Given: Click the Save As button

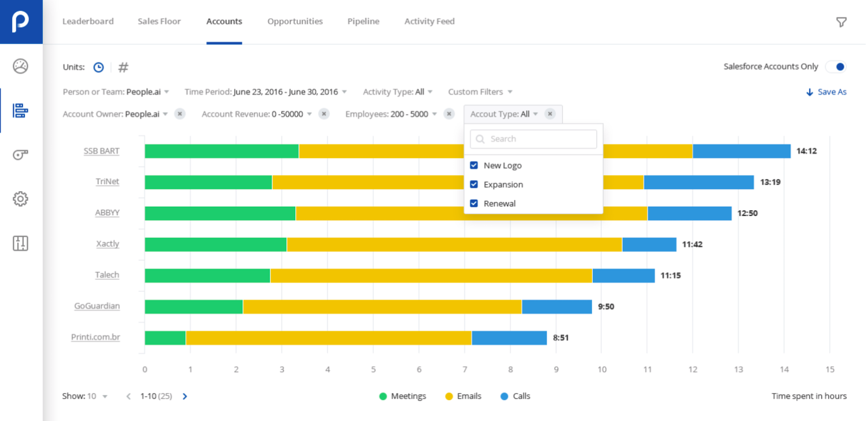Looking at the screenshot, I should click(826, 92).
